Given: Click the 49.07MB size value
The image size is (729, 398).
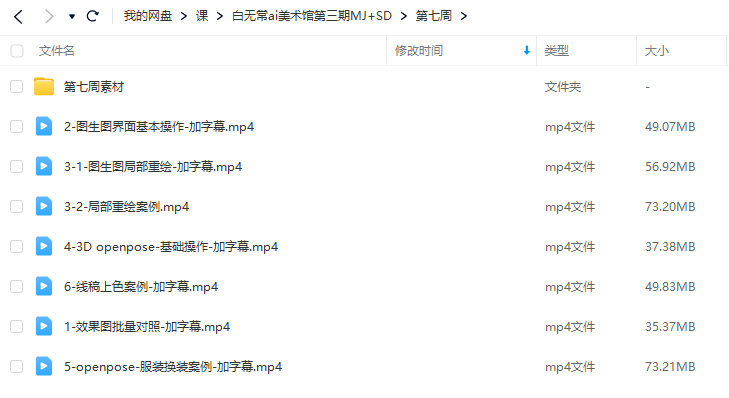Looking at the screenshot, I should click(670, 127).
